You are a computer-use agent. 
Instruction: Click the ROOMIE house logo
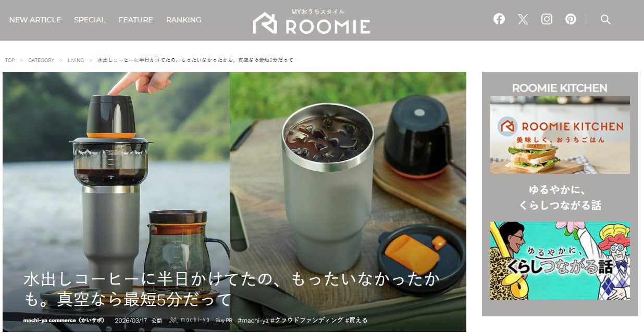(312, 22)
